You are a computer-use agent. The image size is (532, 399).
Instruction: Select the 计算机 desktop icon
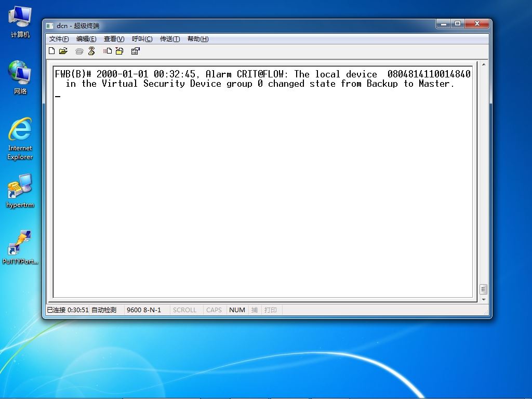click(x=20, y=22)
